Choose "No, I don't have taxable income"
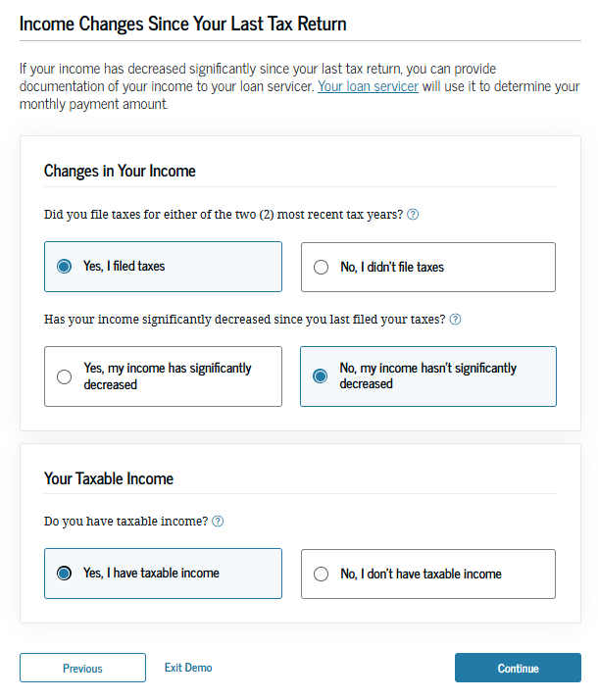The width and height of the screenshot is (598, 700). (428, 574)
